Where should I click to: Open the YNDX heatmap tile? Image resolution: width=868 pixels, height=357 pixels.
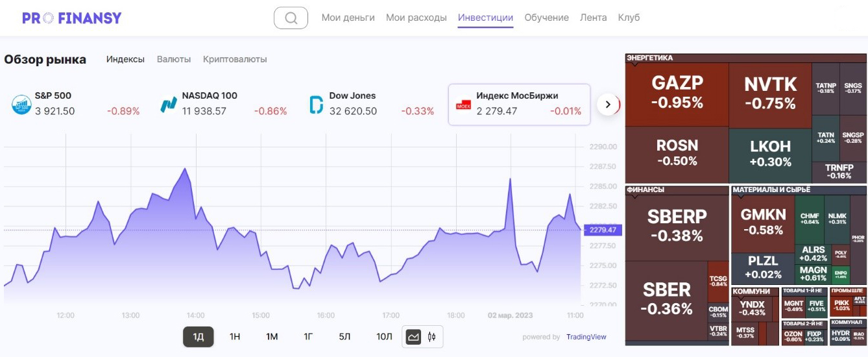[x=752, y=310]
